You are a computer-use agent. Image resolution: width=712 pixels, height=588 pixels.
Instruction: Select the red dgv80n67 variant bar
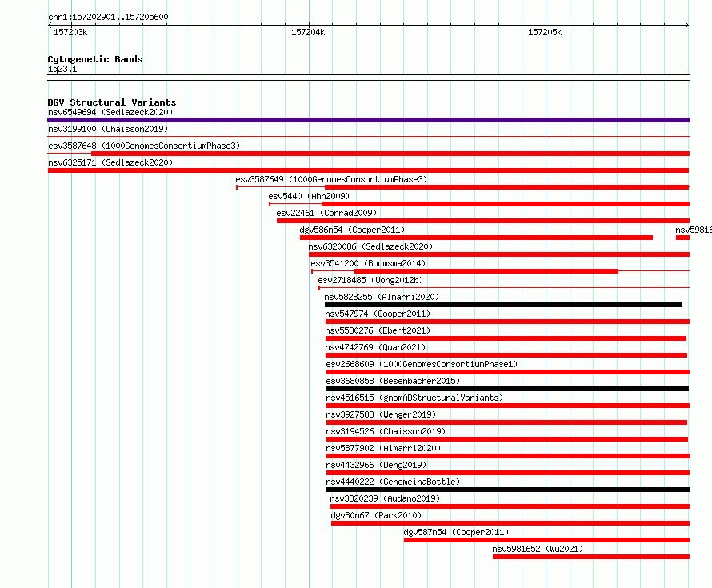coord(510,523)
